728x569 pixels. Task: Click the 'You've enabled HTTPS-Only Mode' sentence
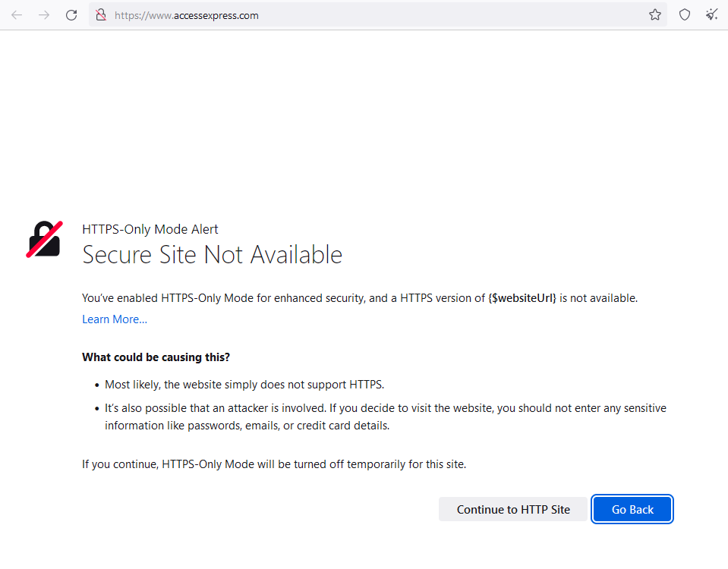click(281, 298)
